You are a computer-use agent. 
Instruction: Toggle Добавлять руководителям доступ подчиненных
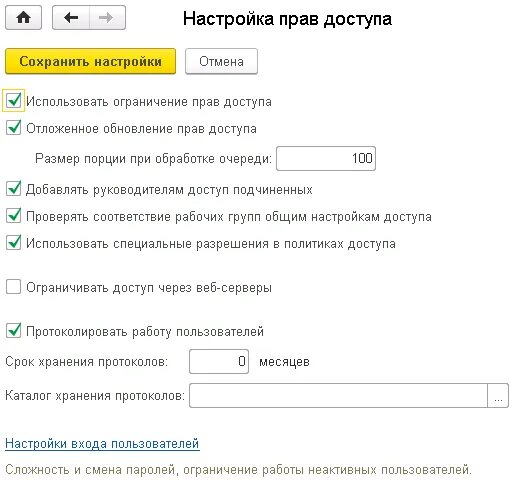(13, 189)
